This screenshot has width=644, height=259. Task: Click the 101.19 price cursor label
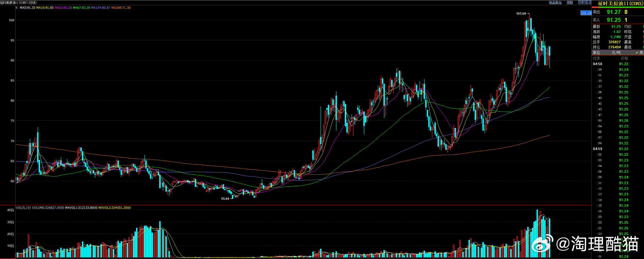click(x=586, y=13)
